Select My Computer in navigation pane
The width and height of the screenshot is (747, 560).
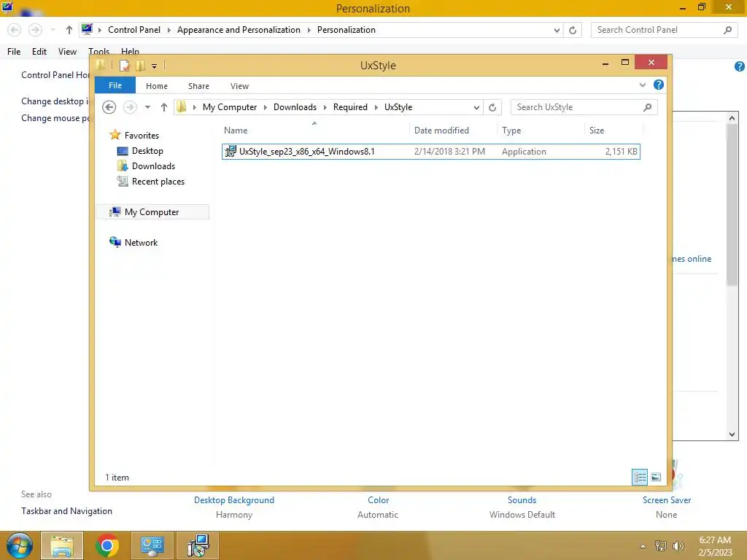[152, 212]
